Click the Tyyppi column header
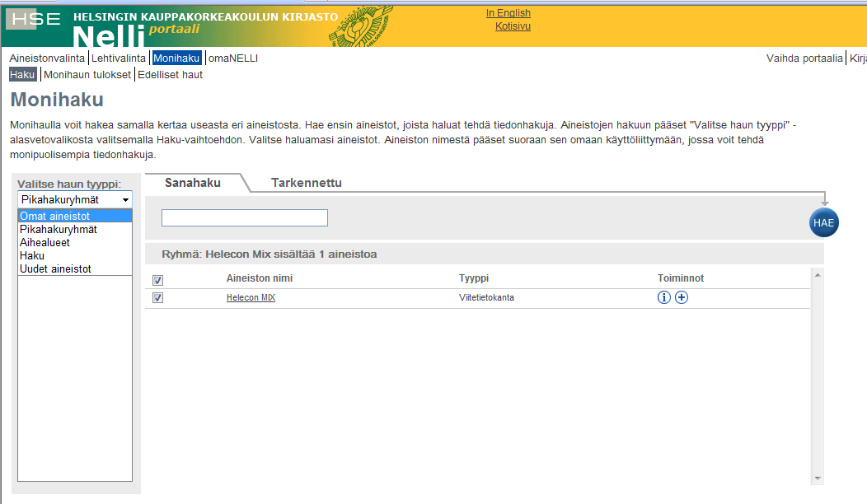This screenshot has width=867, height=504. click(x=474, y=278)
